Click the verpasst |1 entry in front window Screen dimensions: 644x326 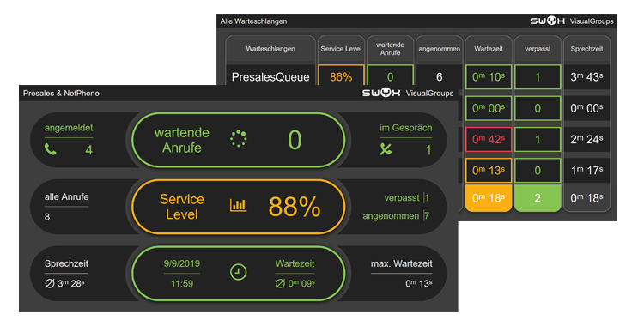click(x=407, y=198)
